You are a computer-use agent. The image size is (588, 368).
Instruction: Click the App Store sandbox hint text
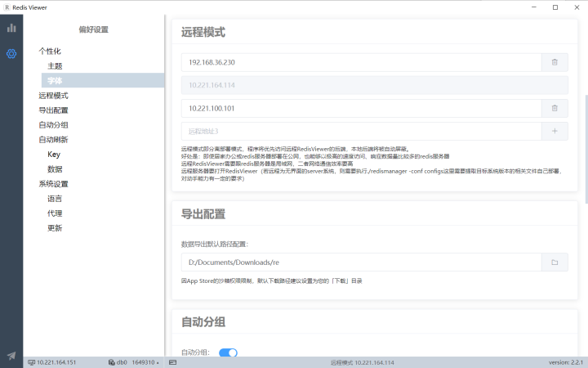click(271, 280)
